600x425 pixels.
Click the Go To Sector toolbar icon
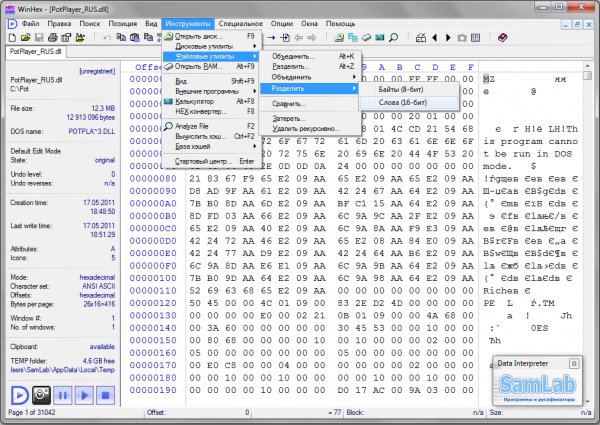click(285, 37)
